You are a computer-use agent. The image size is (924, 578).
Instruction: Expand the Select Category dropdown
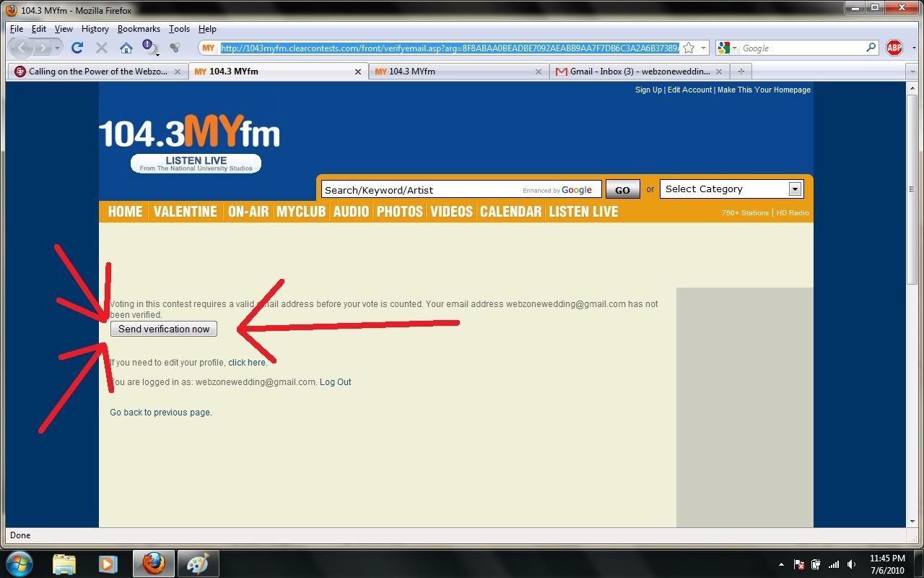click(795, 189)
